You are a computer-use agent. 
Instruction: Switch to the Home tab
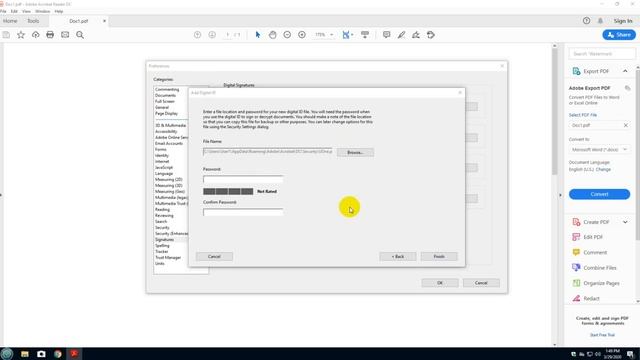pos(10,21)
